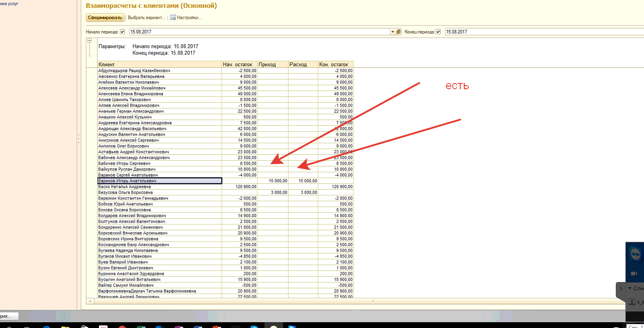
Task: Open Выбрать вариант... option
Action: [146, 18]
